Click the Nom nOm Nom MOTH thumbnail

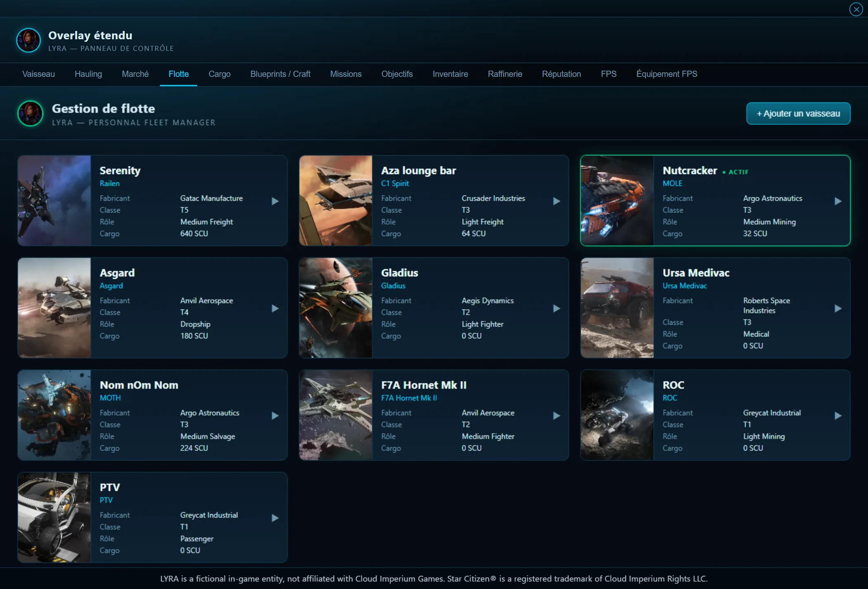54,415
